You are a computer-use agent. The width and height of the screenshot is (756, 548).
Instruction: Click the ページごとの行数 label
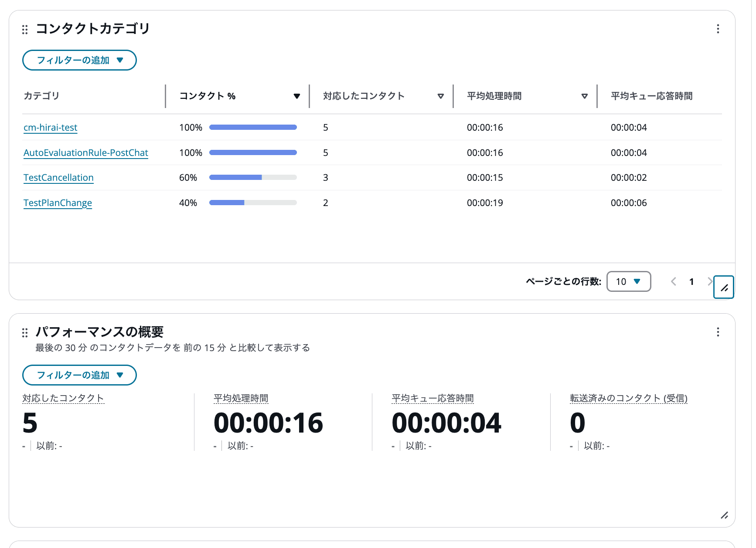point(563,281)
